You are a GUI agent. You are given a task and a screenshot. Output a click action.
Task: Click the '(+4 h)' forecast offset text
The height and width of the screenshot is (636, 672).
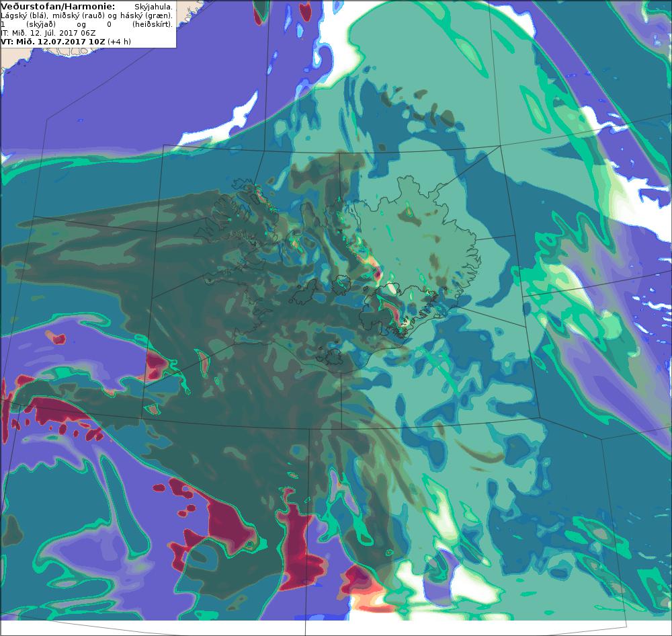point(119,42)
